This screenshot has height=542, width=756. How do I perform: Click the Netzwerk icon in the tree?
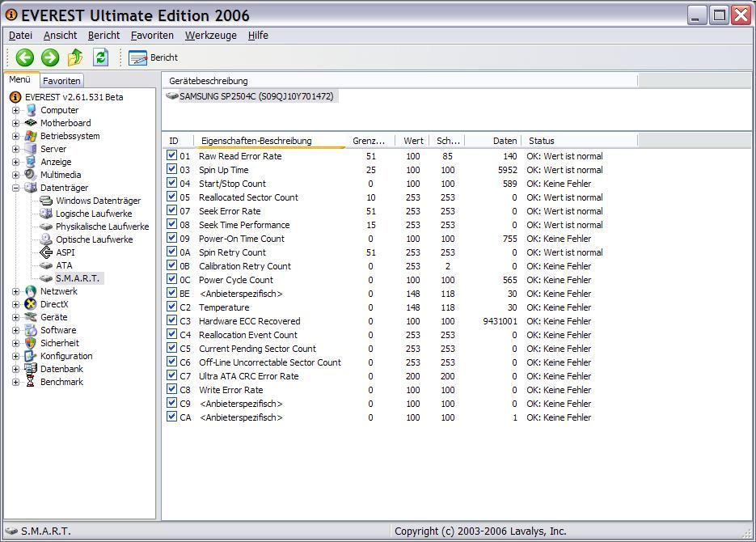pos(31,291)
